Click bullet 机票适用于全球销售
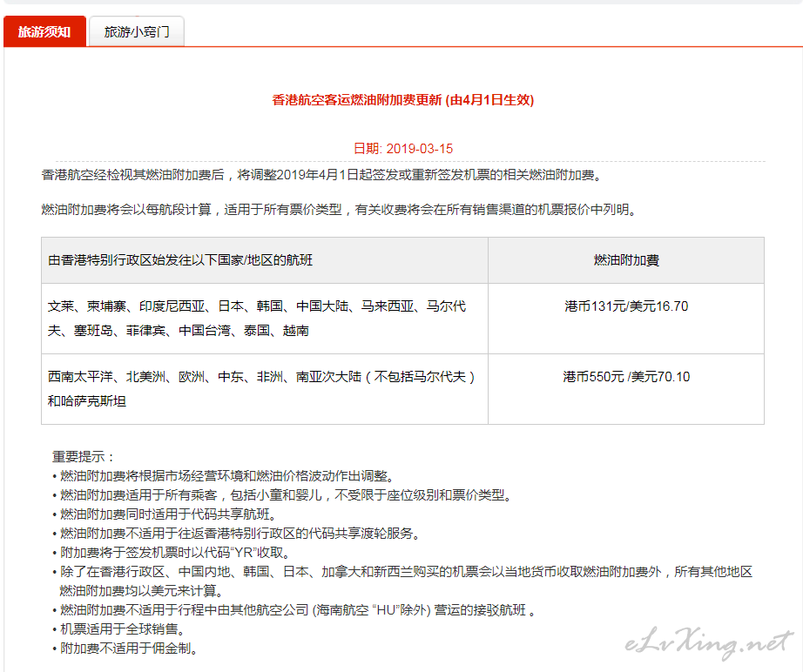This screenshot has height=672, width=803. coord(120,629)
